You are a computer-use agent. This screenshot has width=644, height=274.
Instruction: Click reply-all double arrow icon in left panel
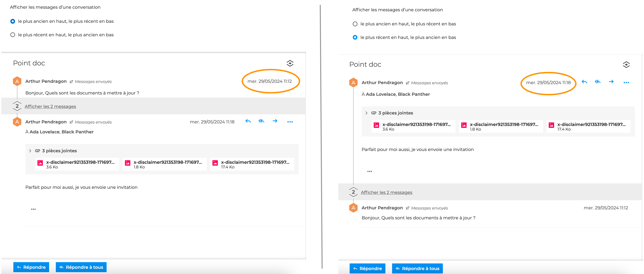[261, 121]
